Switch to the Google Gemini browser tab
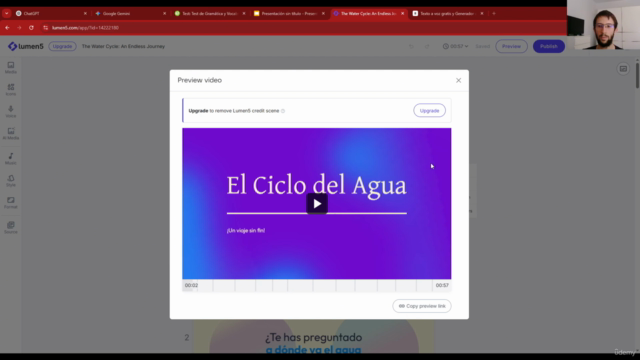Image resolution: width=640 pixels, height=360 pixels. point(130,13)
